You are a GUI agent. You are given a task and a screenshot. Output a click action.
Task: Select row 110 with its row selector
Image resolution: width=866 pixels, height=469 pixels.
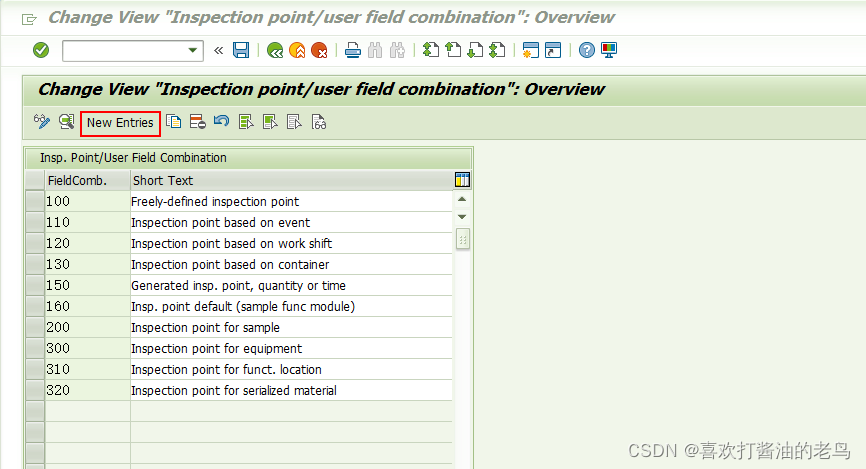coord(35,223)
